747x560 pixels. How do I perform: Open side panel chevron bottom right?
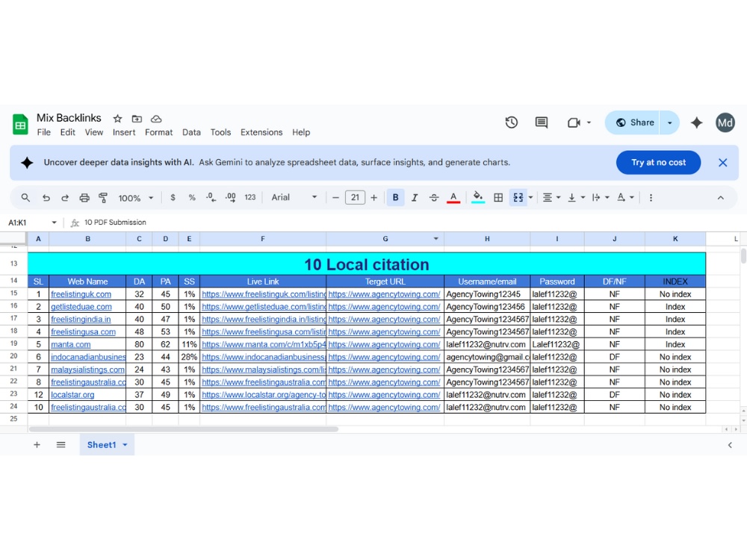click(x=730, y=445)
